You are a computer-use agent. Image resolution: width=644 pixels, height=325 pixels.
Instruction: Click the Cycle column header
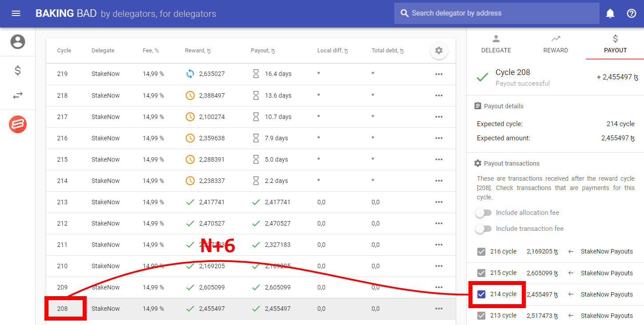click(x=64, y=51)
